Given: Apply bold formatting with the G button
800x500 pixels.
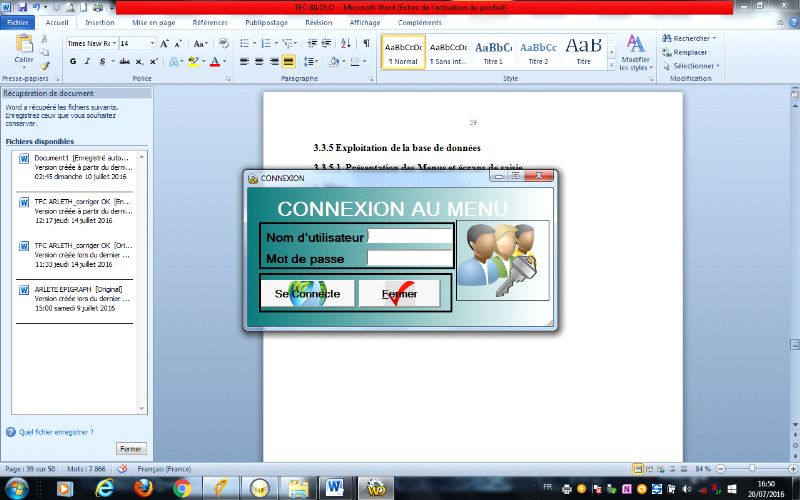Looking at the screenshot, I should point(73,62).
